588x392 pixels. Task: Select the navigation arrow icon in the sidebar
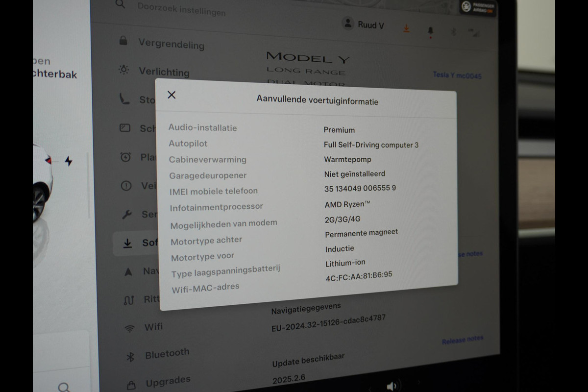pos(128,271)
